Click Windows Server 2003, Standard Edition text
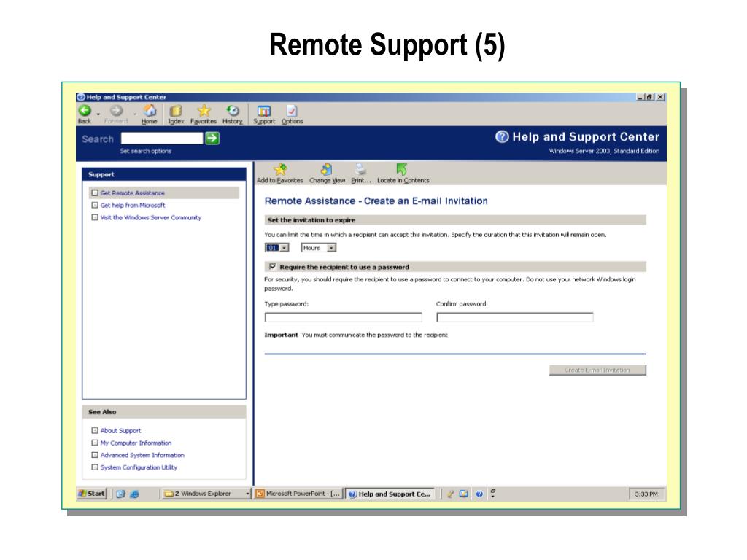 pos(604,151)
